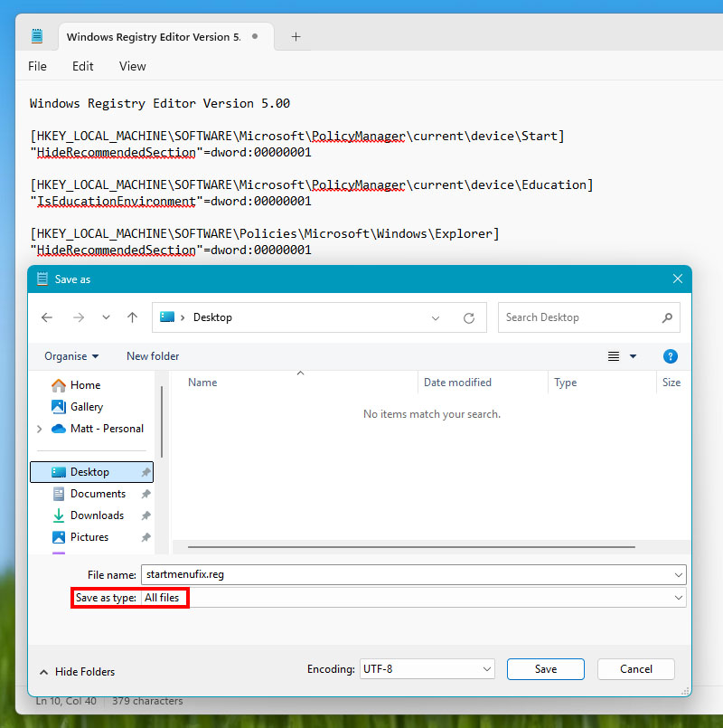Open the view options dropdown arrow
This screenshot has height=728, width=723.
pos(633,356)
